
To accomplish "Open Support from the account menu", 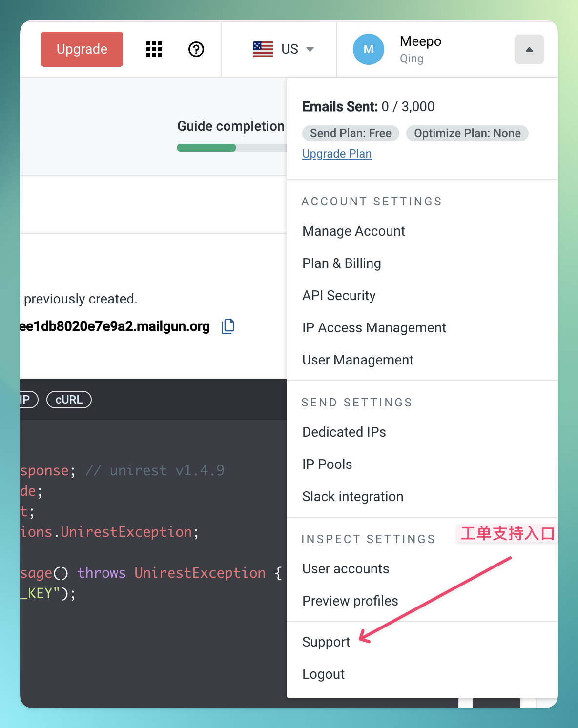I will (326, 642).
